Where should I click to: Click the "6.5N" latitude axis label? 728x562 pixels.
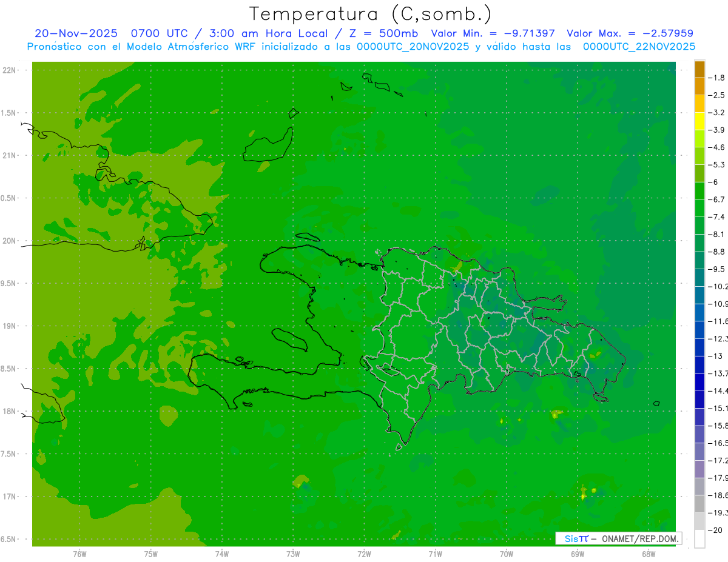9,540
